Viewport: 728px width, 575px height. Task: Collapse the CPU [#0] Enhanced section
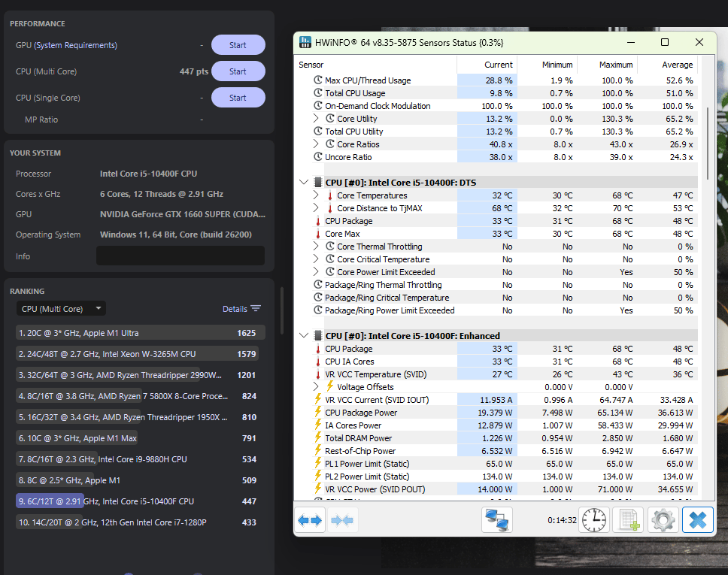pyautogui.click(x=304, y=335)
